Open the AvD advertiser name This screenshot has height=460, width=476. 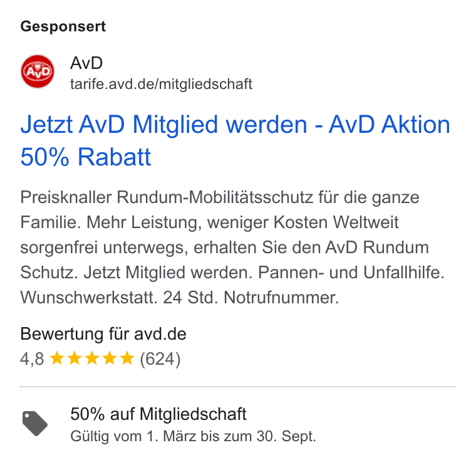(86, 63)
